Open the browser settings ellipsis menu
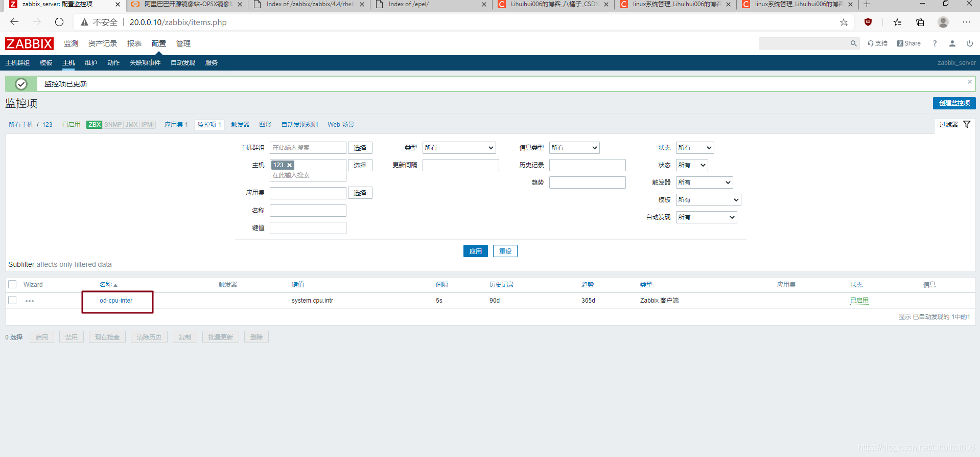This screenshot has width=980, height=457. click(966, 22)
